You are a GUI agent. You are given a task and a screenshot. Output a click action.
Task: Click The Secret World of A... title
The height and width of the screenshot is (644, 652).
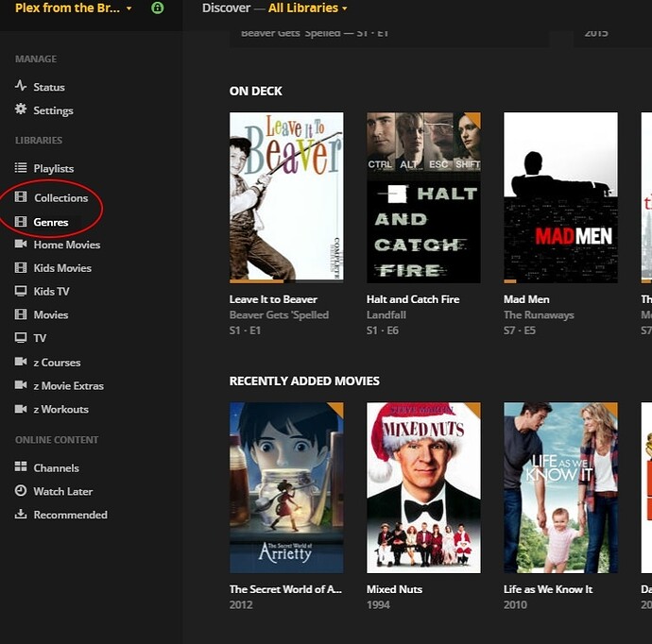pyautogui.click(x=285, y=589)
